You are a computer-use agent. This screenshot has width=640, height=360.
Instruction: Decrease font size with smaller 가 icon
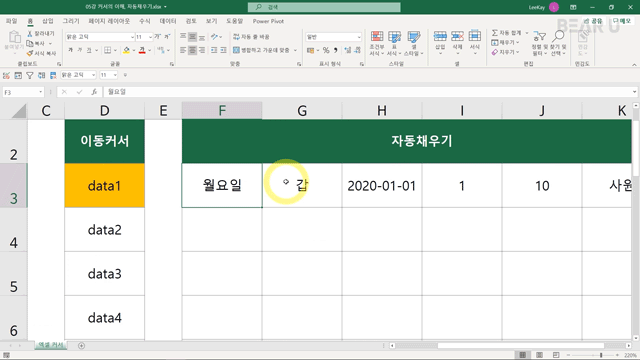point(167,37)
